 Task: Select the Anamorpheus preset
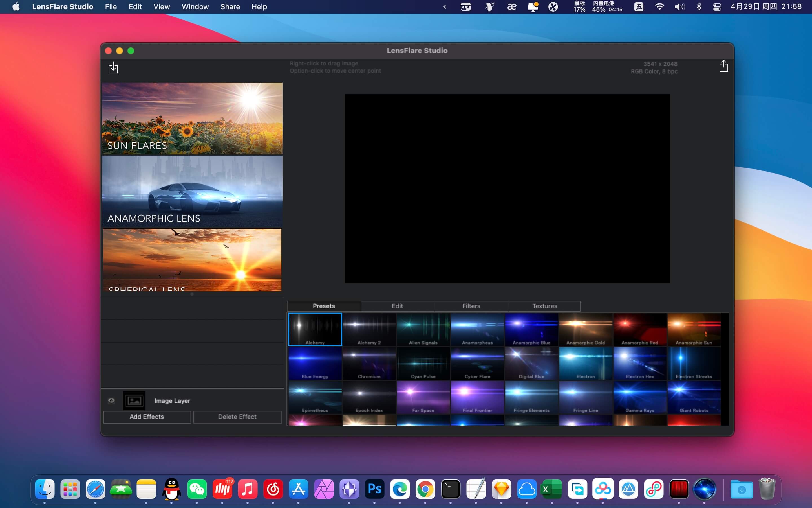click(x=477, y=329)
